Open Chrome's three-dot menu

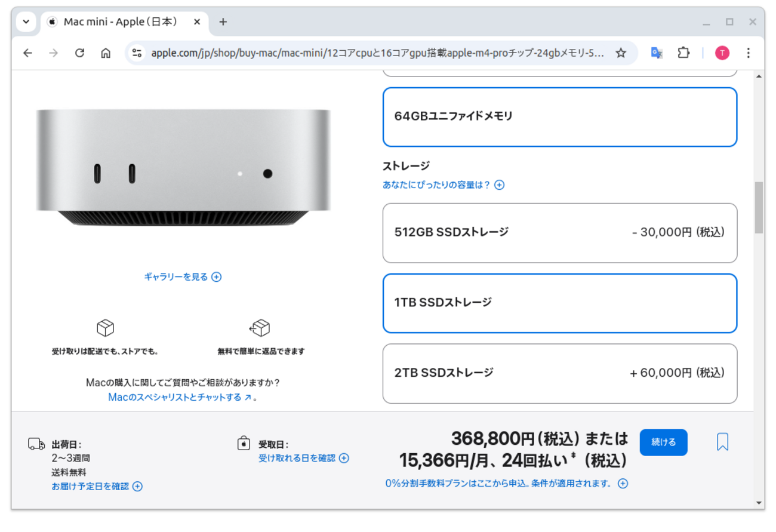click(748, 53)
